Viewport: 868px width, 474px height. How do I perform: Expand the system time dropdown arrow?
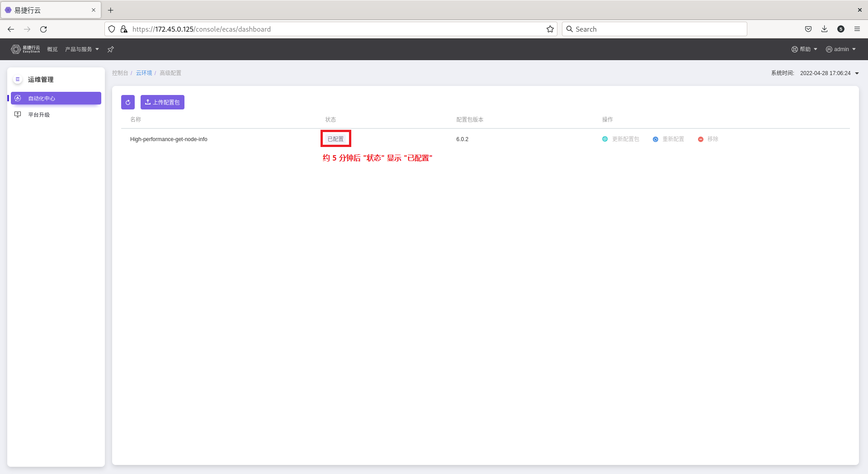click(857, 73)
